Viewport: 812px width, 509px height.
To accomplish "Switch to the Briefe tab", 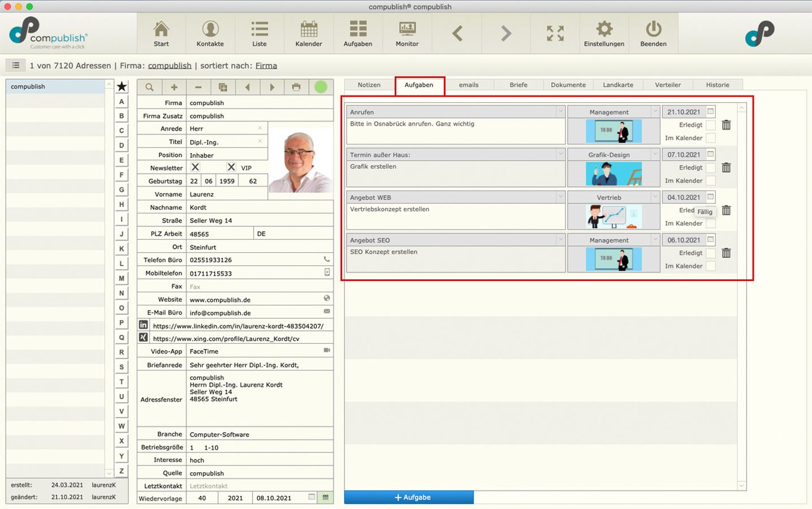I will click(519, 85).
